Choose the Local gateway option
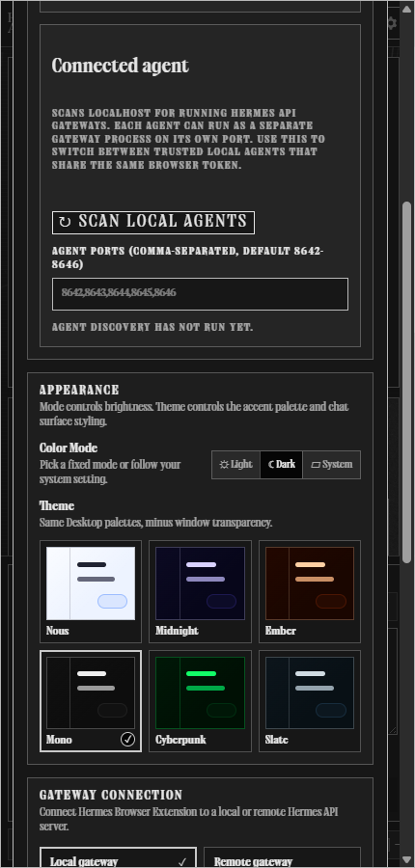415x868 pixels. pyautogui.click(x=118, y=857)
